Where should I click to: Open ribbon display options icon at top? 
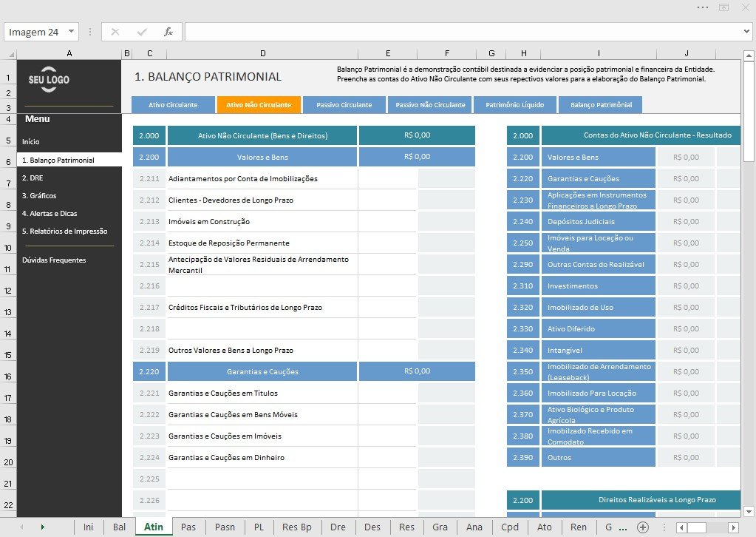pyautogui.click(x=723, y=7)
